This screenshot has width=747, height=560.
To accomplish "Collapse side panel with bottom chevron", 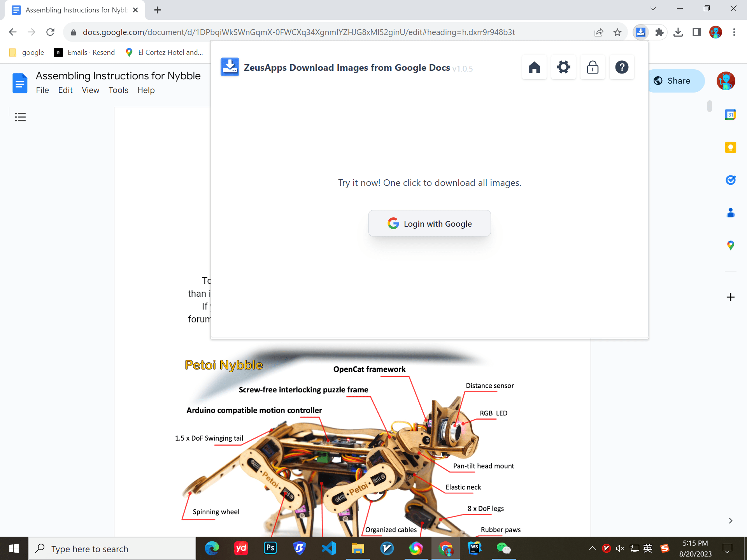I will [730, 521].
